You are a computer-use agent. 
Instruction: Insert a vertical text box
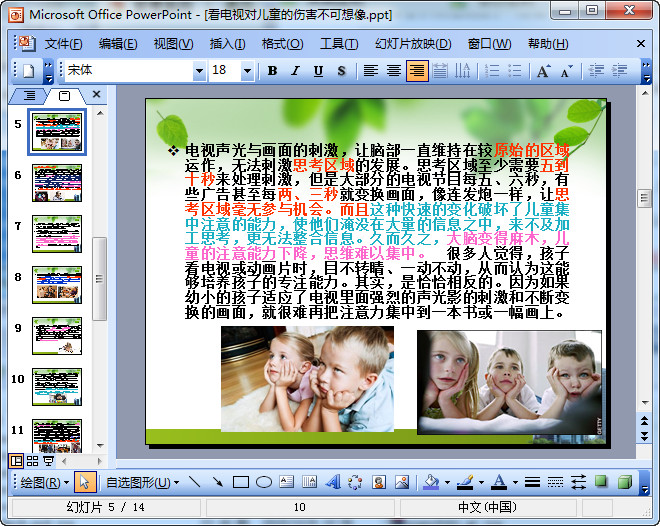[309, 482]
